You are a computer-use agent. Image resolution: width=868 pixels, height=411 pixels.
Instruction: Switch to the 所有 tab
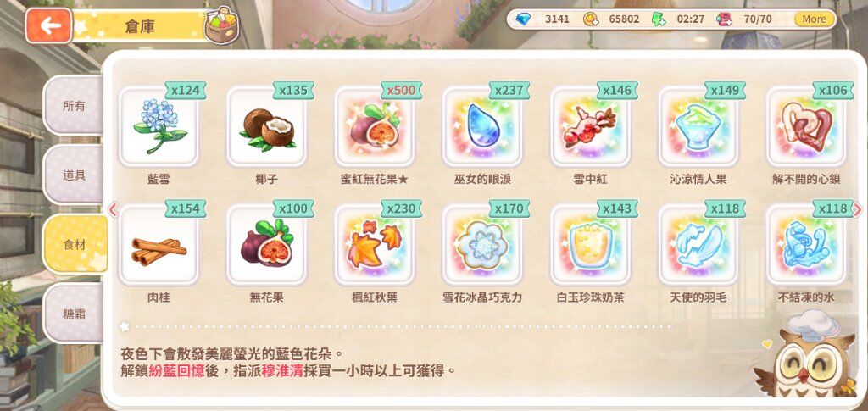[x=75, y=105]
